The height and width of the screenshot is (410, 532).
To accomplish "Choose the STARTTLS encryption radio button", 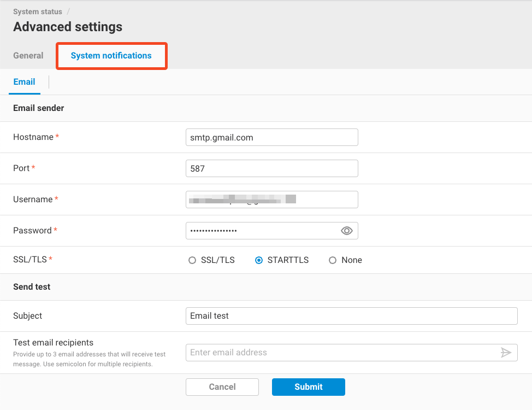I will (x=259, y=260).
